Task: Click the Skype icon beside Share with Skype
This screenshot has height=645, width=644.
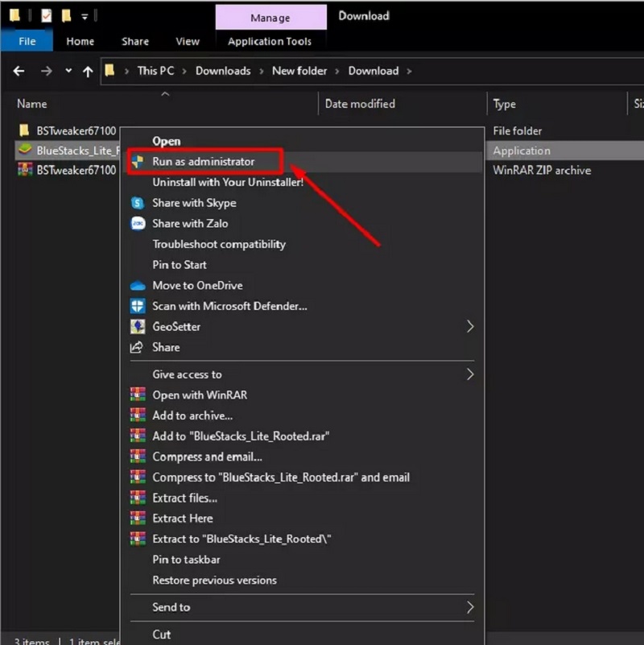Action: [x=138, y=203]
